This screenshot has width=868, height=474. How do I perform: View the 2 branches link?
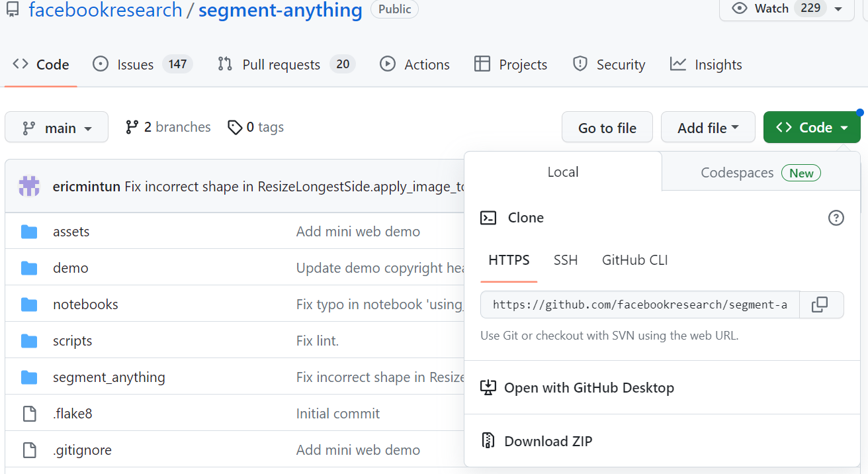point(168,127)
